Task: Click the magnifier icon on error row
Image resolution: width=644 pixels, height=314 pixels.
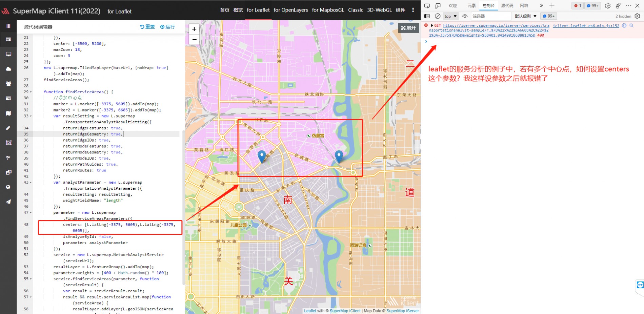Action: [x=631, y=25]
